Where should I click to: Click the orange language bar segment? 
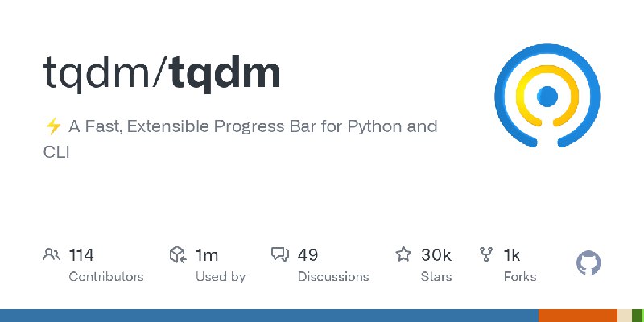tap(578, 316)
